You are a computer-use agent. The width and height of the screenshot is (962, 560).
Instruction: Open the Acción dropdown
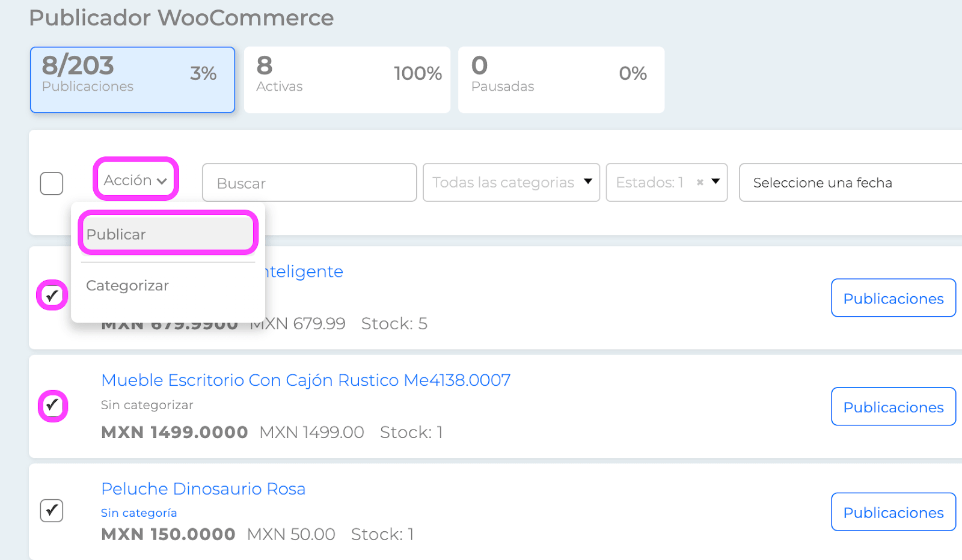pos(136,180)
